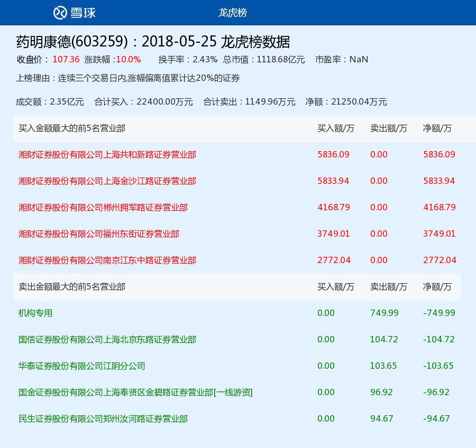Image resolution: width=476 pixels, height=448 pixels.
Task: Open the 机构专用 seat link
Action: (x=35, y=313)
